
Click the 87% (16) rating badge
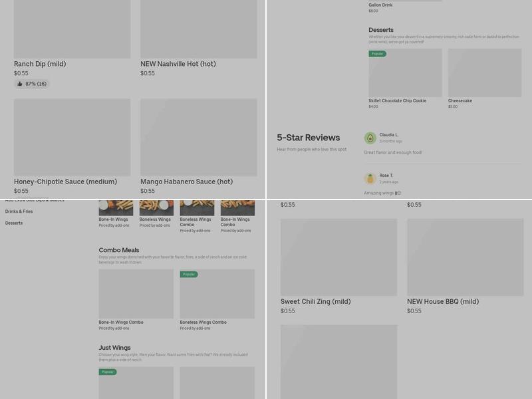(32, 84)
